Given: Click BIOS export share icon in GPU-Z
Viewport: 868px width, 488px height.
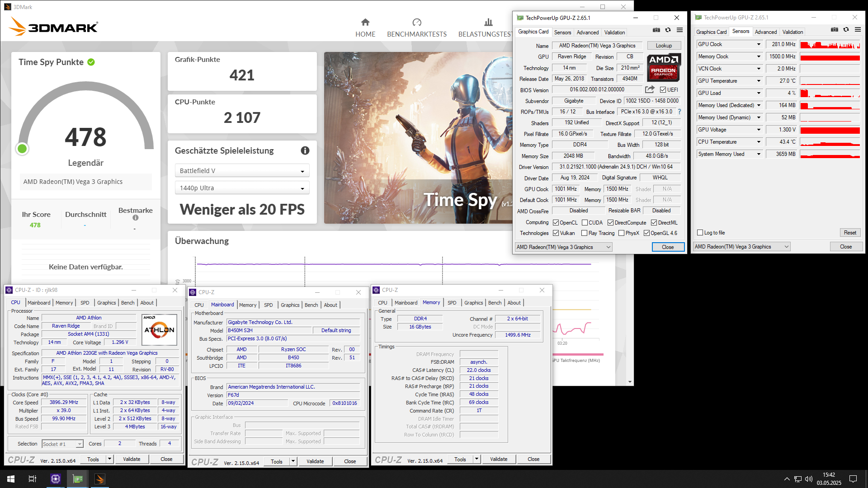Looking at the screenshot, I should point(650,89).
